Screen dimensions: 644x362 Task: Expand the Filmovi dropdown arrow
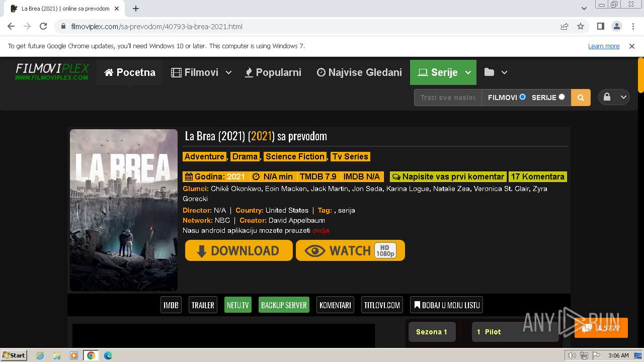(x=228, y=72)
